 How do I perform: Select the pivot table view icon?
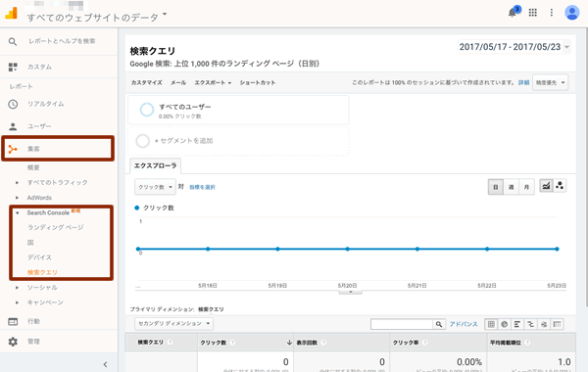point(558,324)
